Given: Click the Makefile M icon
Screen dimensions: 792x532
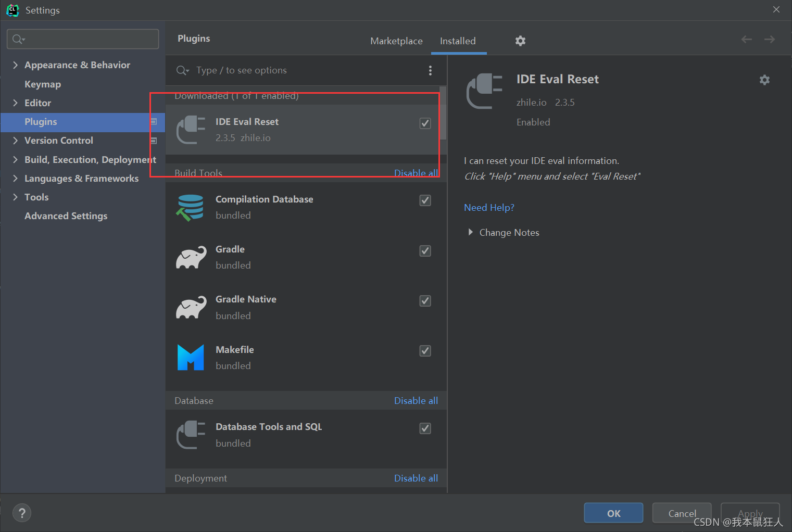Looking at the screenshot, I should [x=191, y=358].
